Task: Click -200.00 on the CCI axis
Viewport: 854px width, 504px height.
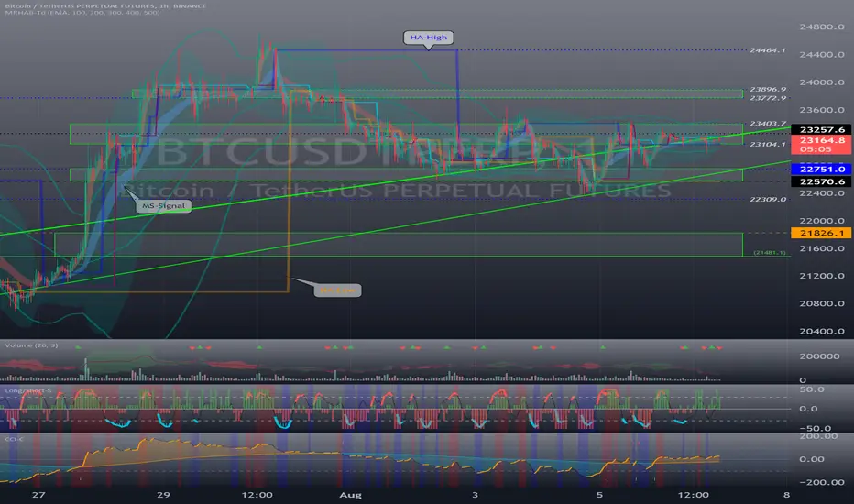Action: [x=822, y=482]
